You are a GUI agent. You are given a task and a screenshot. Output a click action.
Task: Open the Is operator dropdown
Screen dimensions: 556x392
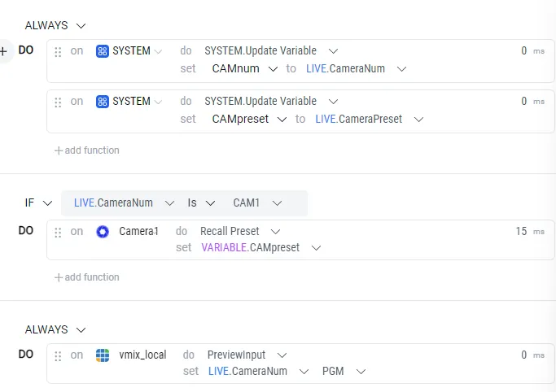point(210,203)
